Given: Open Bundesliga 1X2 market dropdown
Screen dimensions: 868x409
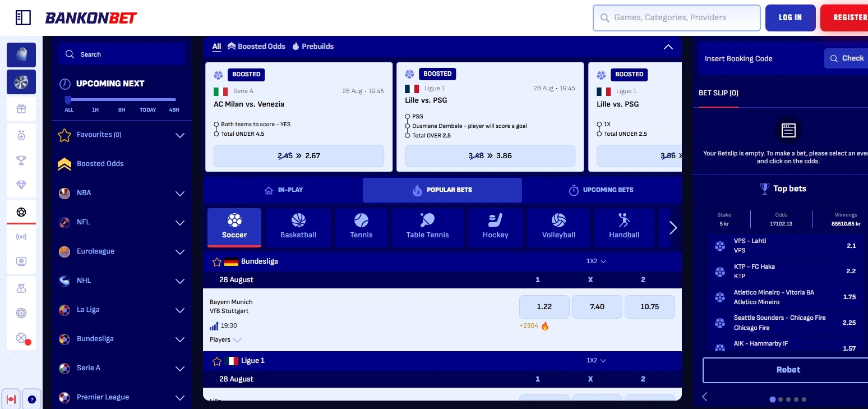Looking at the screenshot, I should coord(596,261).
